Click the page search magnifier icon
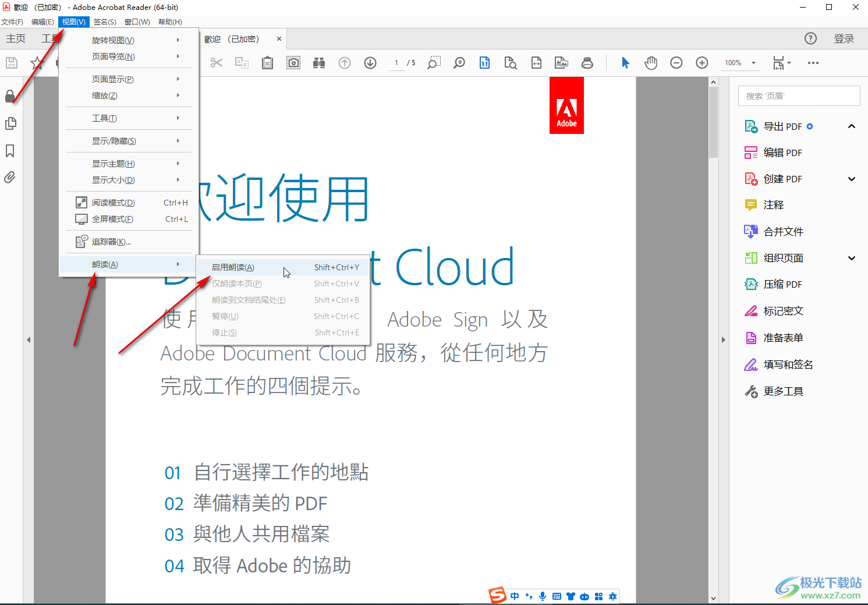Viewport: 868px width, 605px height. pyautogui.click(x=511, y=63)
